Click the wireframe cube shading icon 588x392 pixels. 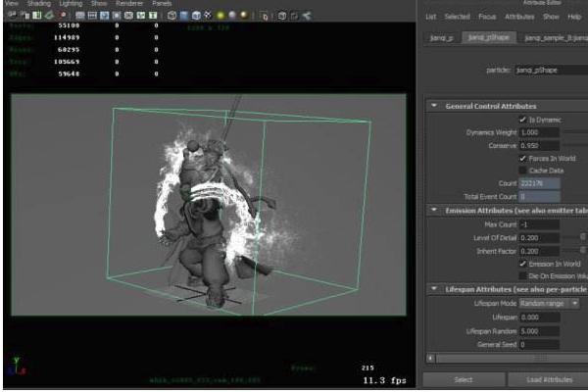pos(171,16)
